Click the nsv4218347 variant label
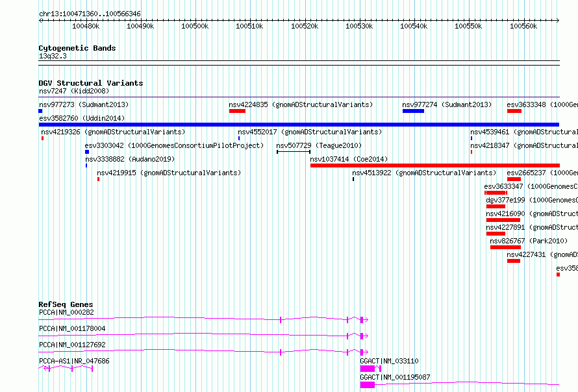The width and height of the screenshot is (578, 392). tap(524, 145)
